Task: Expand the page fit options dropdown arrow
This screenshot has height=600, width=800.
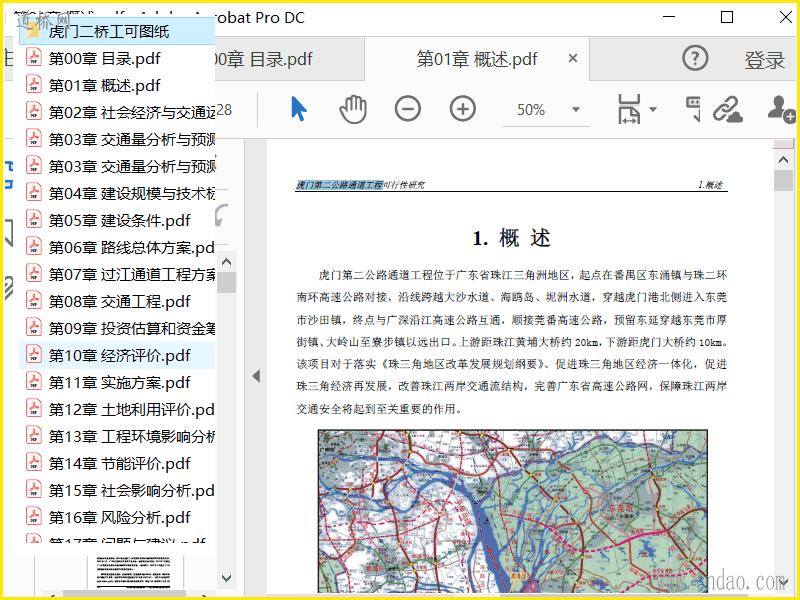Action: click(x=653, y=110)
